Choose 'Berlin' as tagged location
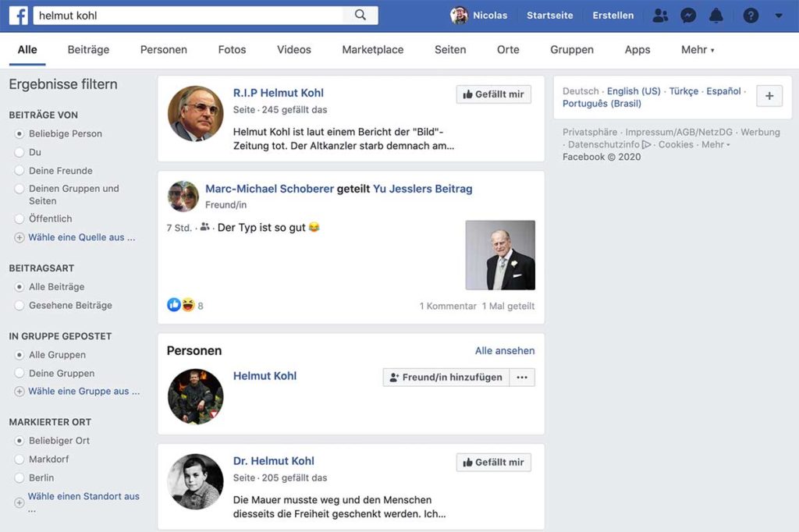The width and height of the screenshot is (799, 532). pyautogui.click(x=20, y=478)
